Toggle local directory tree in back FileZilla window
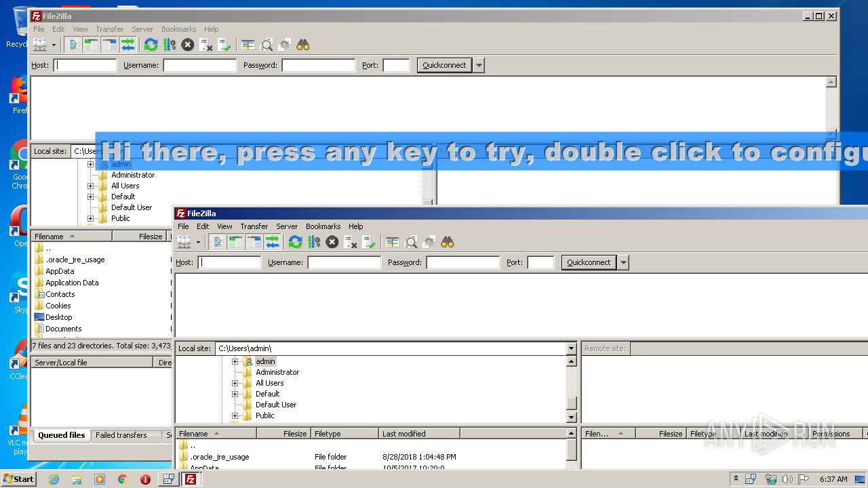Image resolution: width=868 pixels, height=488 pixels. click(x=91, y=45)
